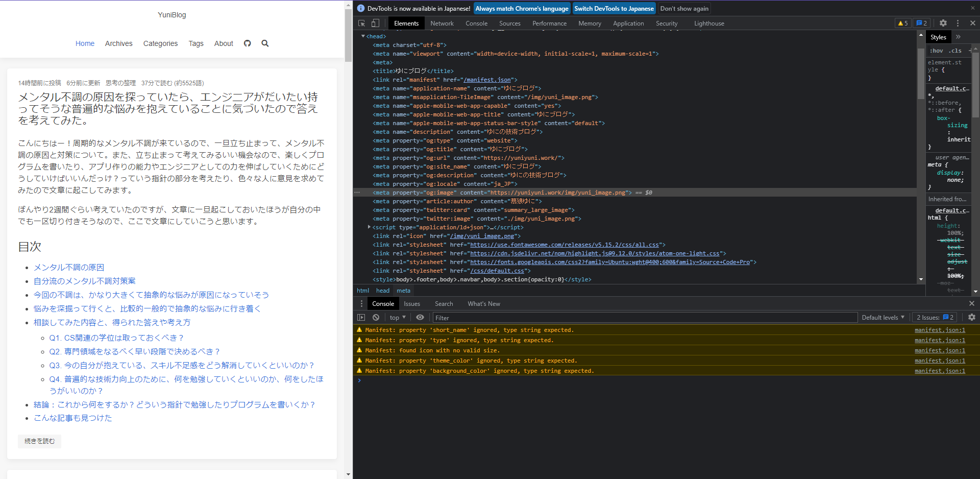Click Don't show again button
The width and height of the screenshot is (980, 479).
click(x=684, y=8)
